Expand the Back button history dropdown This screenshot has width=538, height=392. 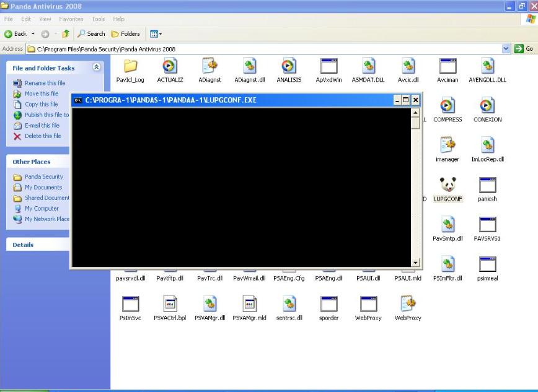33,34
